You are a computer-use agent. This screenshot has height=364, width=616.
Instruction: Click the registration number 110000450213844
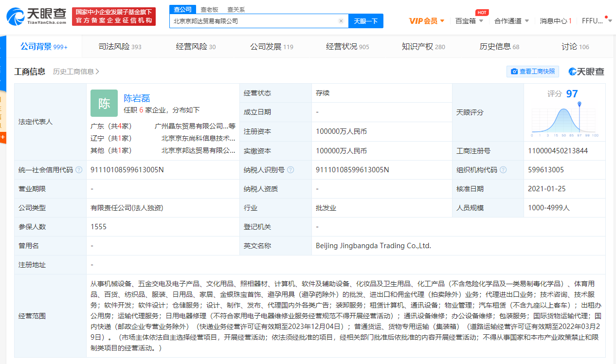[x=558, y=151]
